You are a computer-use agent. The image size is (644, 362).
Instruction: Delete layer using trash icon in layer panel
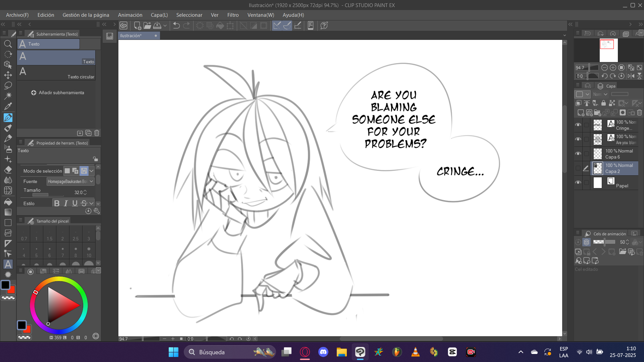point(639,113)
